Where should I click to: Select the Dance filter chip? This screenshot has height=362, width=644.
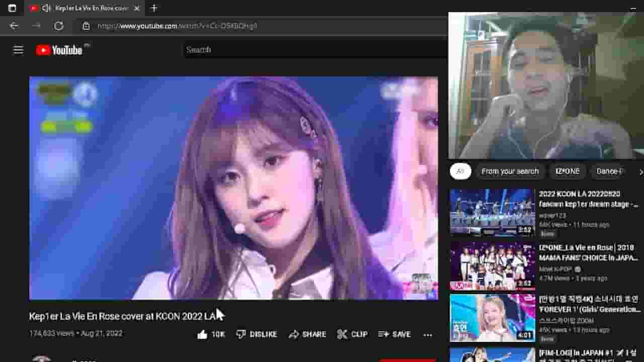pyautogui.click(x=609, y=171)
